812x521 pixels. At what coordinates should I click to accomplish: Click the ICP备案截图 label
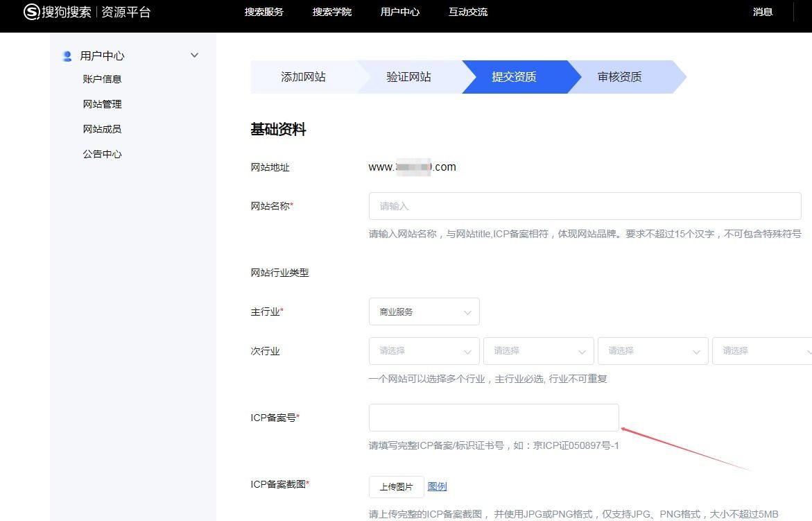(x=279, y=484)
